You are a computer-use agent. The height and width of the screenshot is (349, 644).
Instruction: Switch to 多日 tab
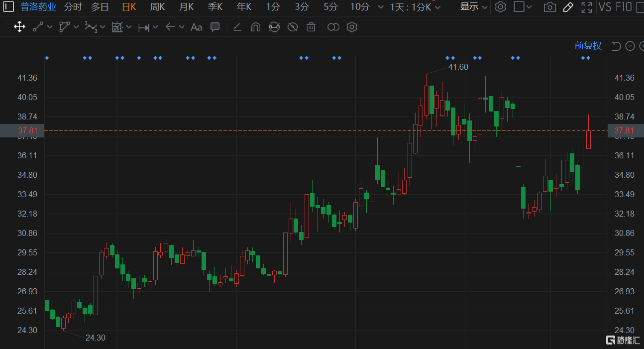[x=100, y=7]
